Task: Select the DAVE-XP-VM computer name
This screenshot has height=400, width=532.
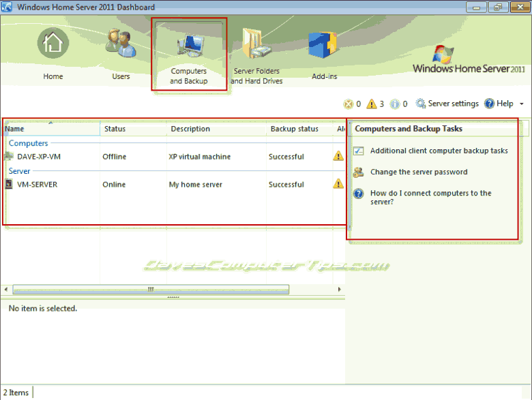Action: [39, 157]
